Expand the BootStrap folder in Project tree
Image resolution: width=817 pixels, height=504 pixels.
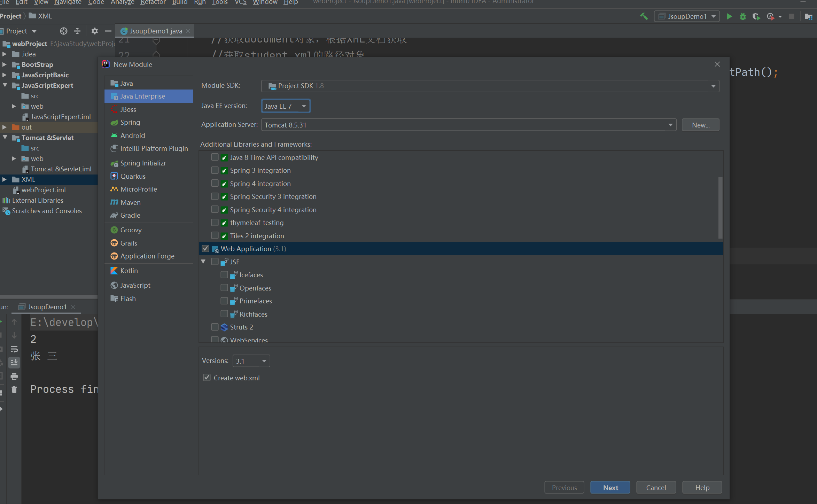click(x=5, y=64)
